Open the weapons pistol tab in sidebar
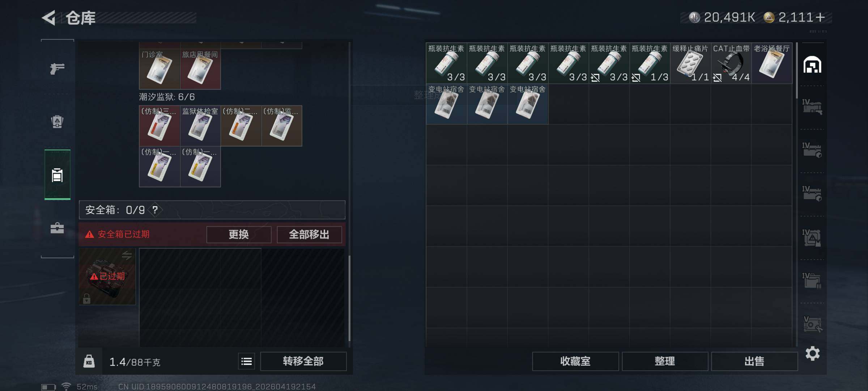The height and width of the screenshot is (391, 868). 57,68
